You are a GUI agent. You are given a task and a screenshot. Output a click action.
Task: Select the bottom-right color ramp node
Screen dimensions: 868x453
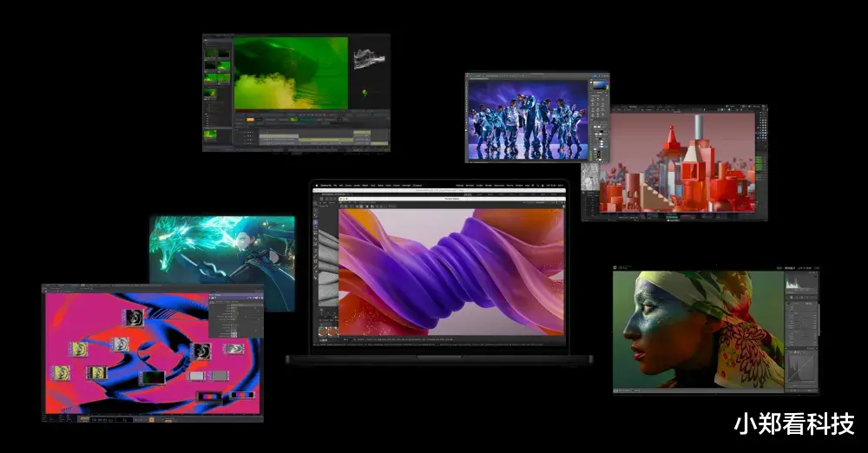[x=242, y=395]
